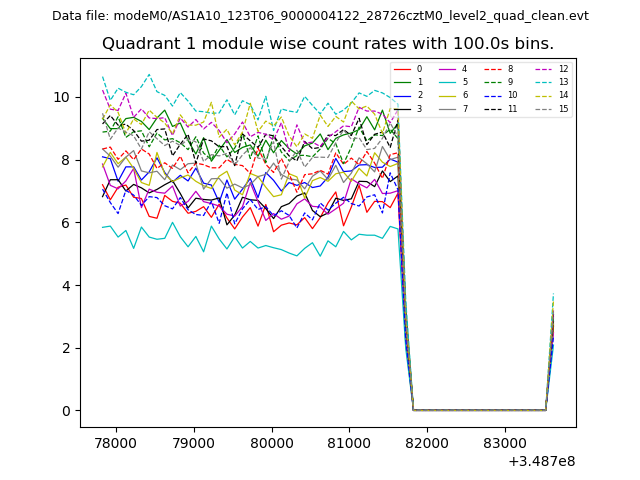Click the x-axis tick label 80000
Image resolution: width=640 pixels, height=480 pixels.
(x=271, y=442)
